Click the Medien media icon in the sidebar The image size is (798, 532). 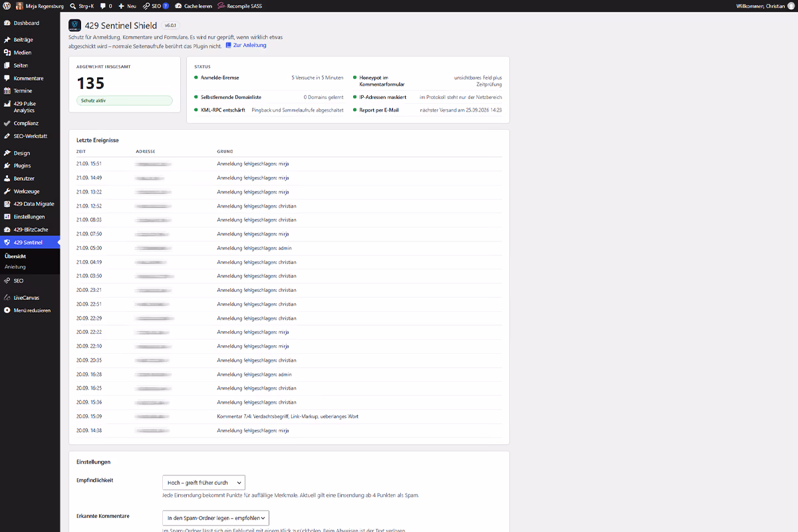tap(7, 53)
